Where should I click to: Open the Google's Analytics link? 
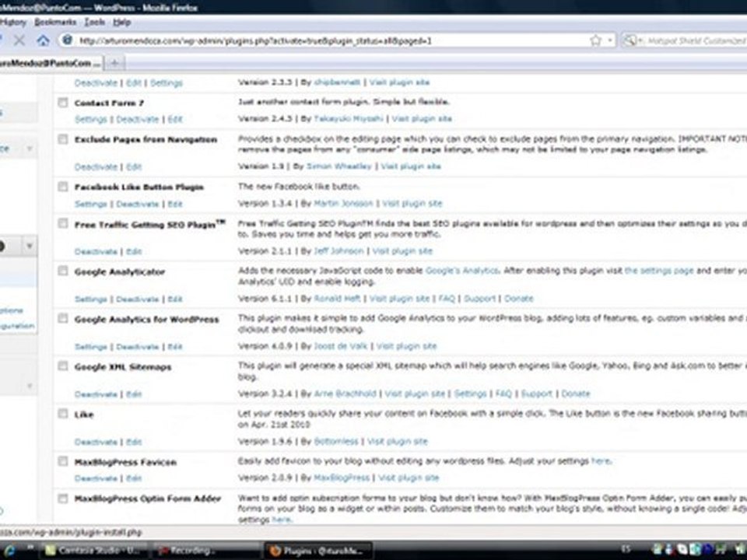[x=461, y=271]
